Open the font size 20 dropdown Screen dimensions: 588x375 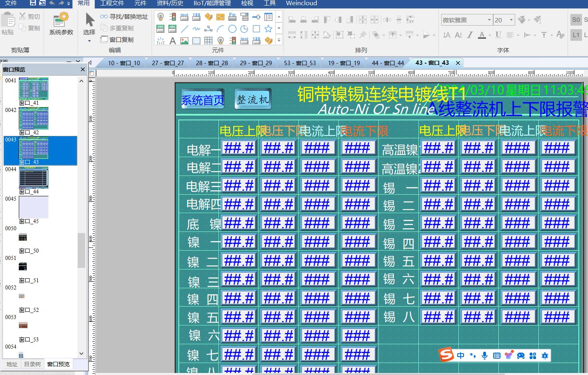511,20
